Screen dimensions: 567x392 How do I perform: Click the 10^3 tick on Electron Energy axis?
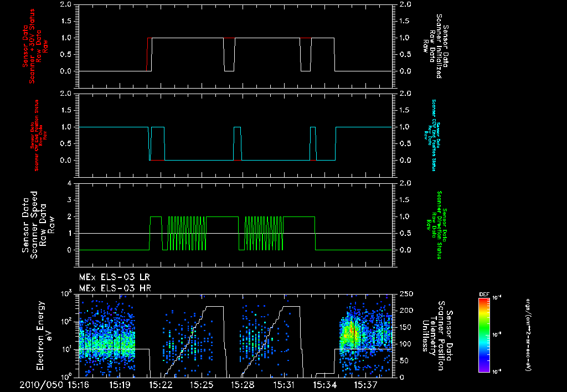[67, 293]
